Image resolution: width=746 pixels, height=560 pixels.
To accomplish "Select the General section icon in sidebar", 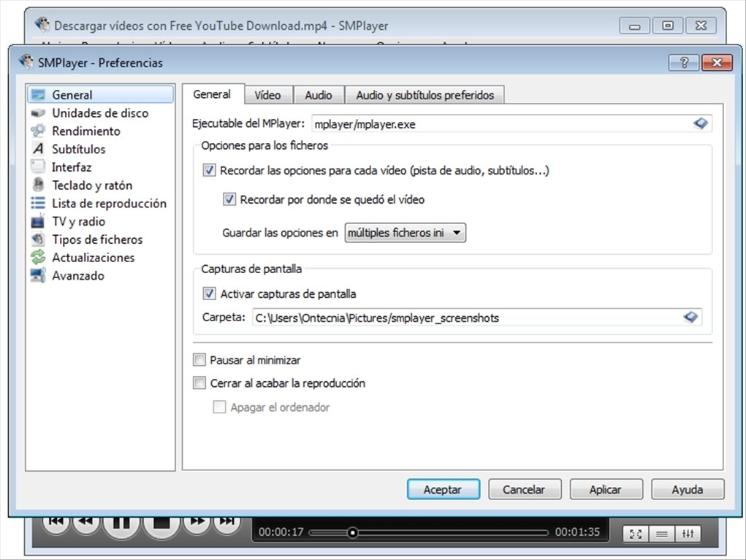I will pyautogui.click(x=37, y=95).
